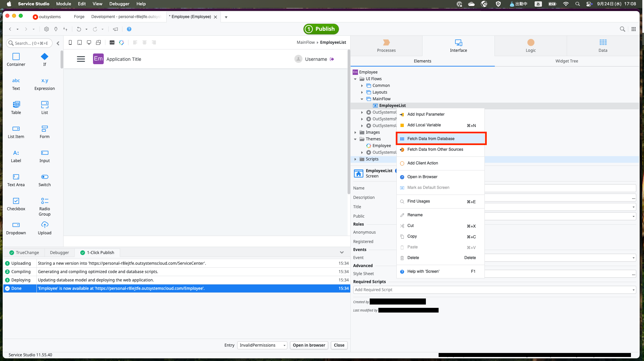Click the Open in browser button
The width and height of the screenshot is (644, 361).
point(309,345)
